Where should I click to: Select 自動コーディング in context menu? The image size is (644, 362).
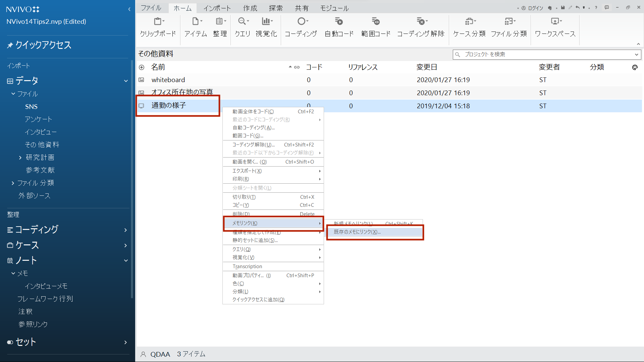(x=254, y=128)
